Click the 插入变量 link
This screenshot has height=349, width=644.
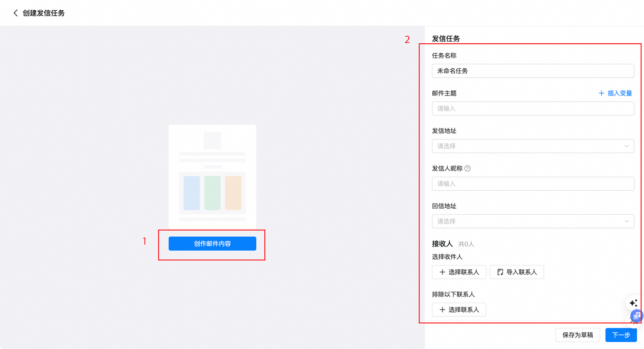(615, 93)
